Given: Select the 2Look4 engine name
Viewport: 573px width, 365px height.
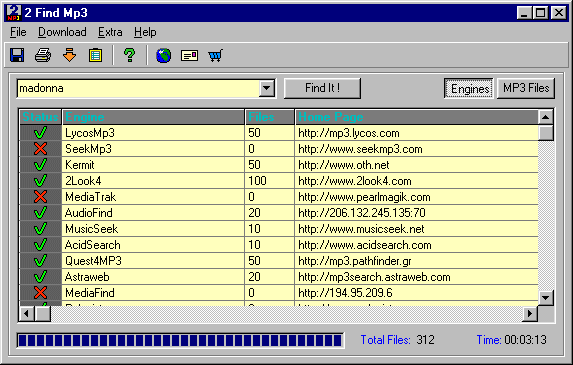Looking at the screenshot, I should pos(83,181).
